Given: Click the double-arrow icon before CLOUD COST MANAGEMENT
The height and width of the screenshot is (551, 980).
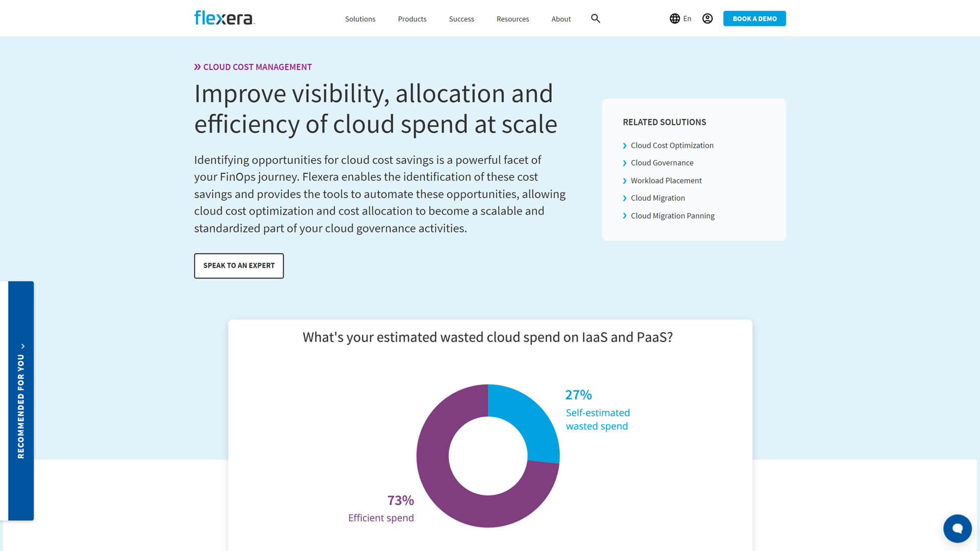Looking at the screenshot, I should pyautogui.click(x=198, y=66).
